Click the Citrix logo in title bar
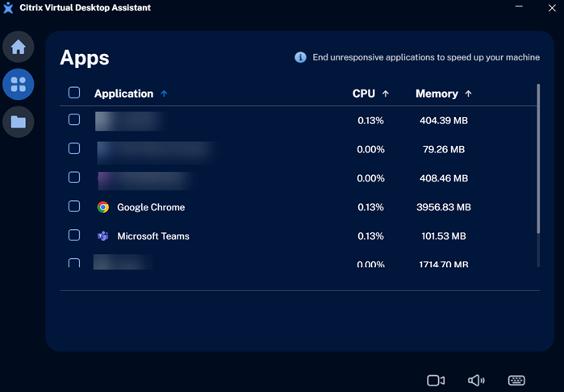The image size is (564, 392). tap(8, 7)
